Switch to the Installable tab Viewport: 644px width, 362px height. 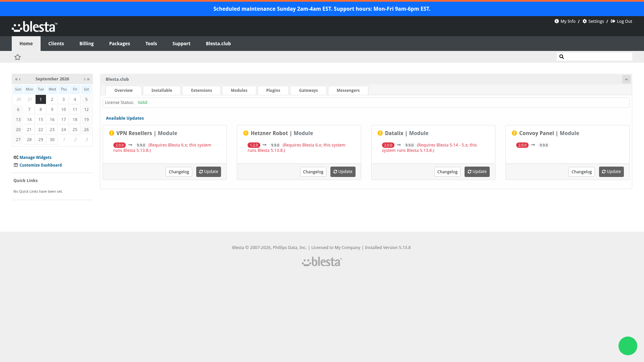point(162,90)
